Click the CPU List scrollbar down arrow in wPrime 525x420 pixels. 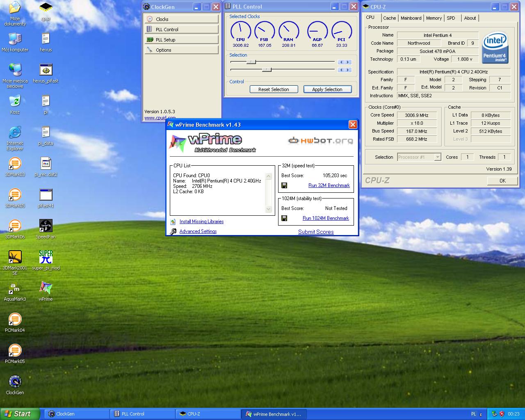[269, 209]
